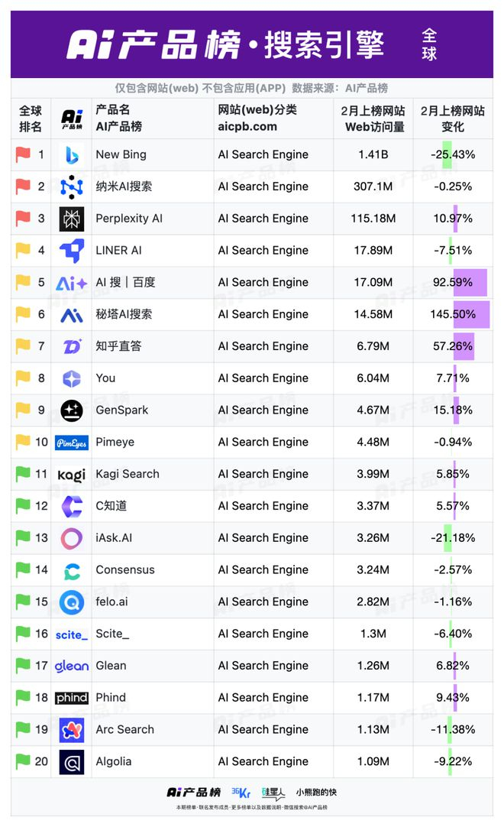Viewport: 504px width, 827px height.
Task: Click the 秘塔AI搜索 purple change bar
Action: point(471,314)
